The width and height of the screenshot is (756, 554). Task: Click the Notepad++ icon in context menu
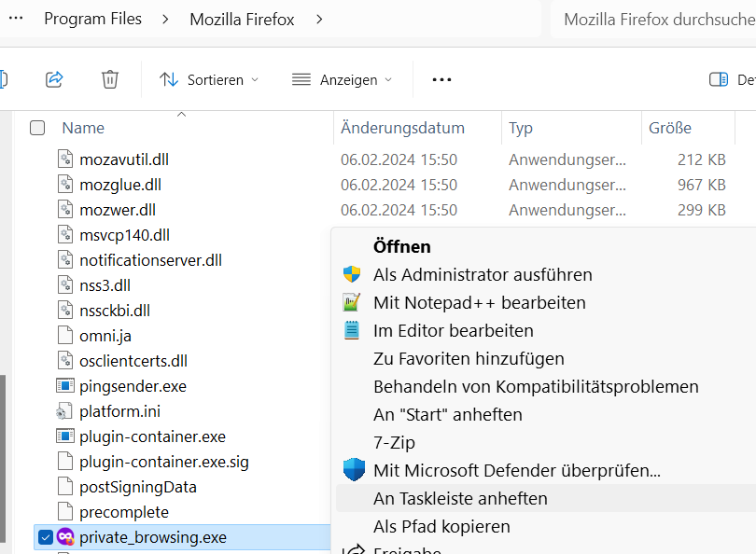click(352, 302)
